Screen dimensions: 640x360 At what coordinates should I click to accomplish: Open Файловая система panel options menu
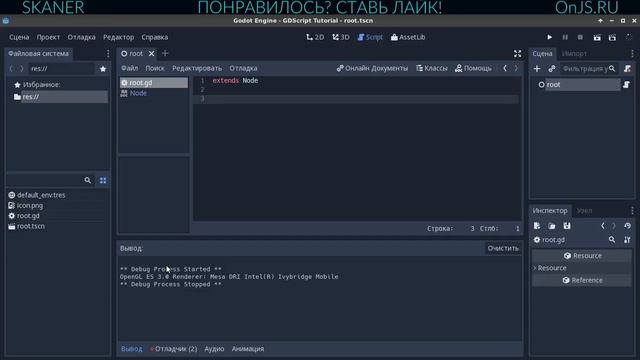pos(108,53)
